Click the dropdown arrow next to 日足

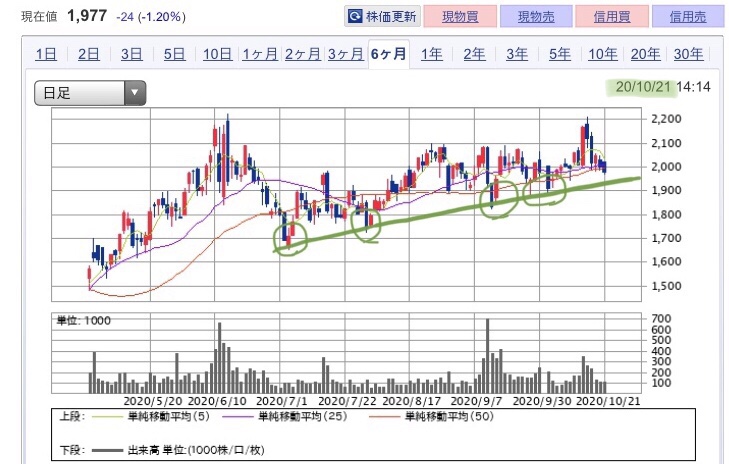[134, 94]
